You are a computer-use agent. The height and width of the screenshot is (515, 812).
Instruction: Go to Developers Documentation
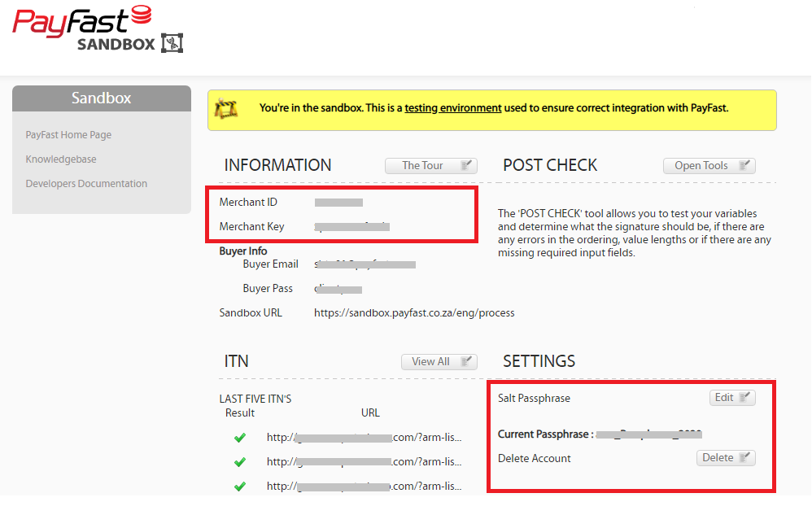(x=86, y=184)
